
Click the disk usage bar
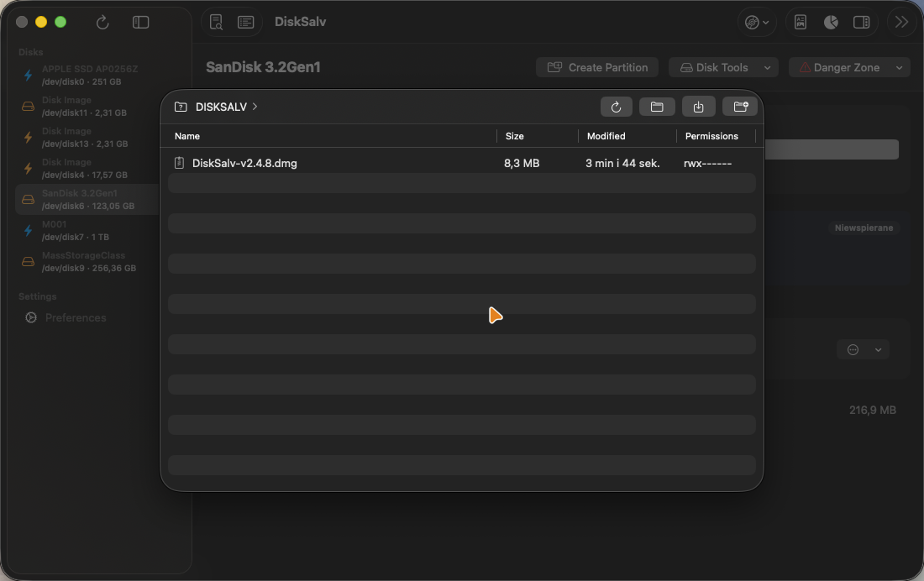(832, 149)
